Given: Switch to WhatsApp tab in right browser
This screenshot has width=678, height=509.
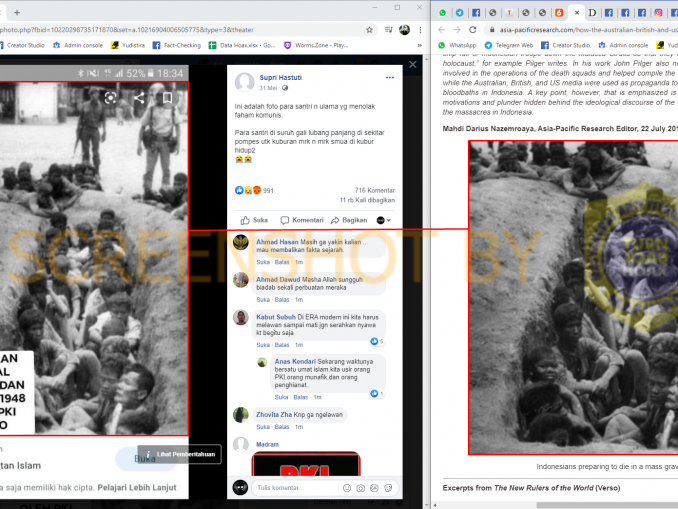Looking at the screenshot, I should pyautogui.click(x=442, y=13).
